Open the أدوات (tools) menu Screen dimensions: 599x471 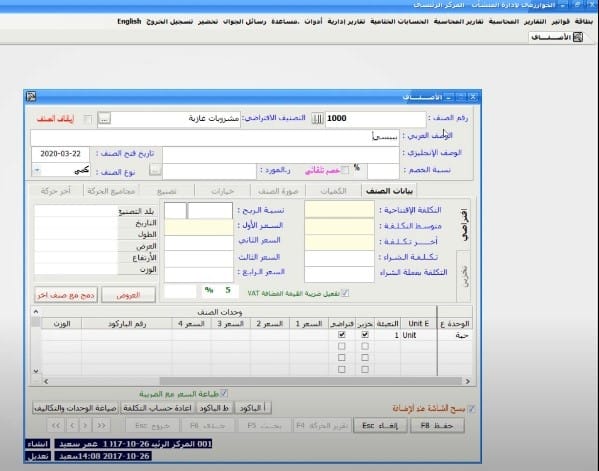(x=313, y=21)
